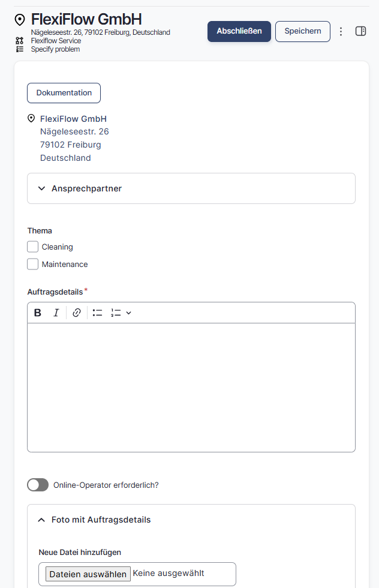Apply italic formatting in the editor

(x=56, y=313)
